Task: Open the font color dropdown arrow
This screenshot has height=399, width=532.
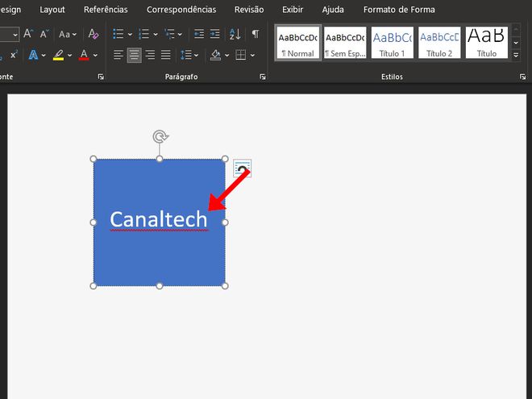Action: (95, 55)
